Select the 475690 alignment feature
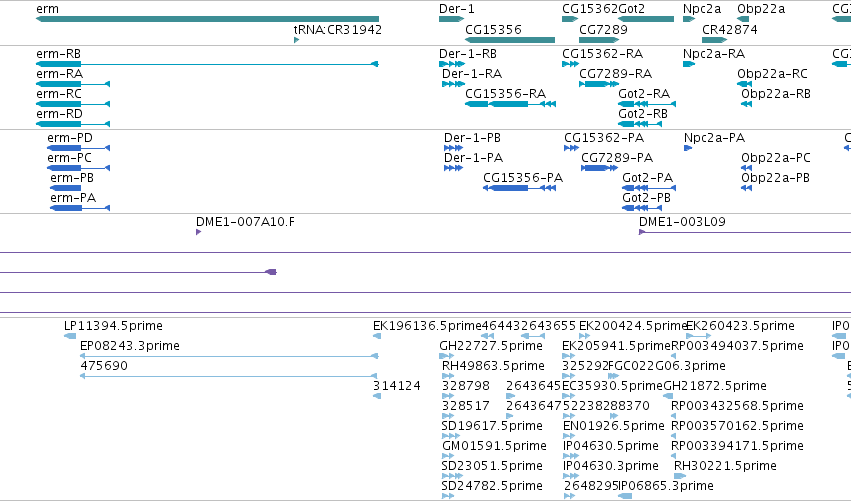This screenshot has width=851, height=501. click(229, 376)
